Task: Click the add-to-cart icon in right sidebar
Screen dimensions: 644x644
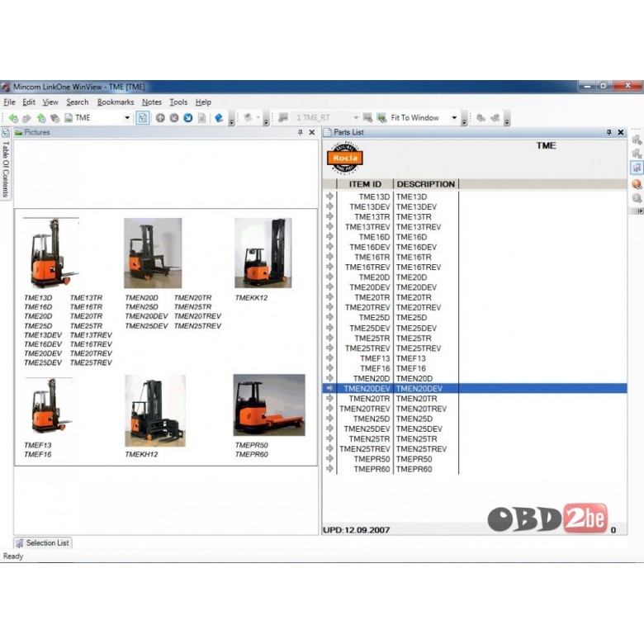Action: pos(637,140)
